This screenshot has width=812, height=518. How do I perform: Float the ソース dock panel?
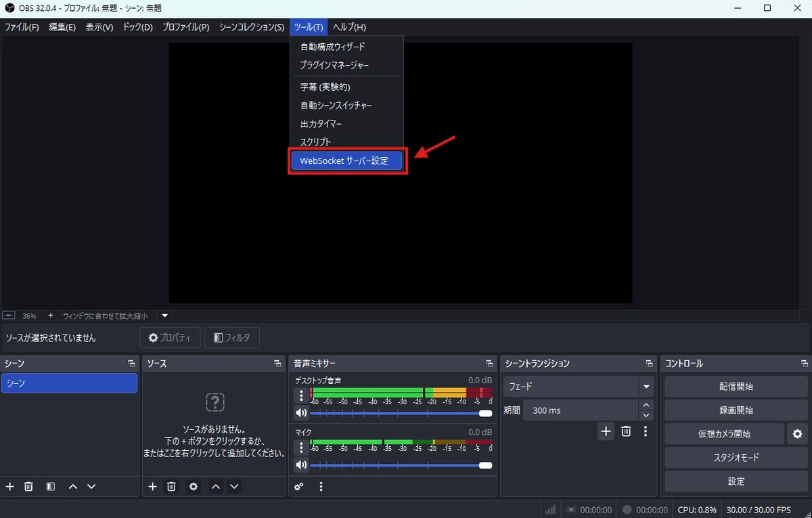(x=277, y=364)
